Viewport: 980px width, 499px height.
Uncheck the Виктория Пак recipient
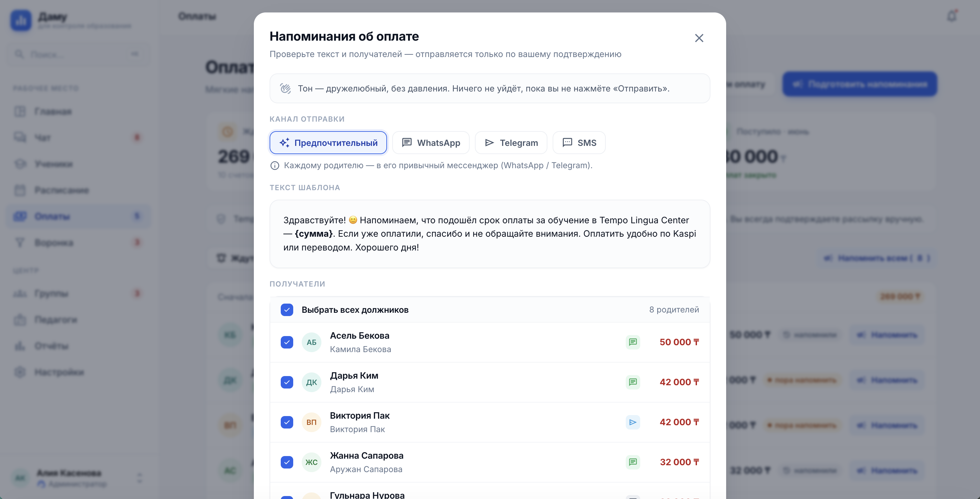click(x=287, y=422)
